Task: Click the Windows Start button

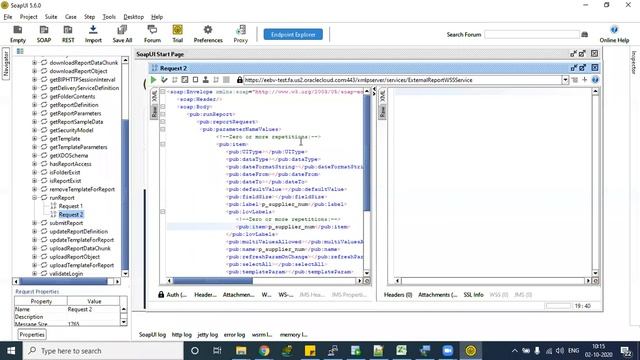Action: coord(11,351)
